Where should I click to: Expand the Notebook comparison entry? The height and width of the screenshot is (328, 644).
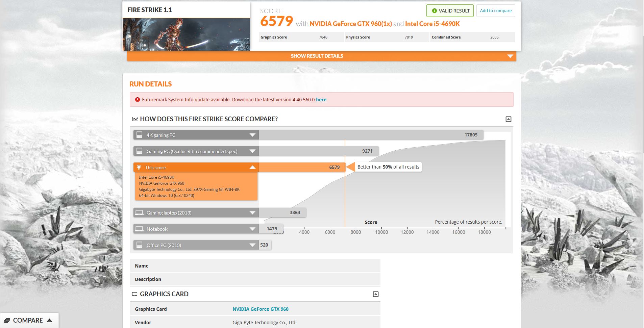252,229
